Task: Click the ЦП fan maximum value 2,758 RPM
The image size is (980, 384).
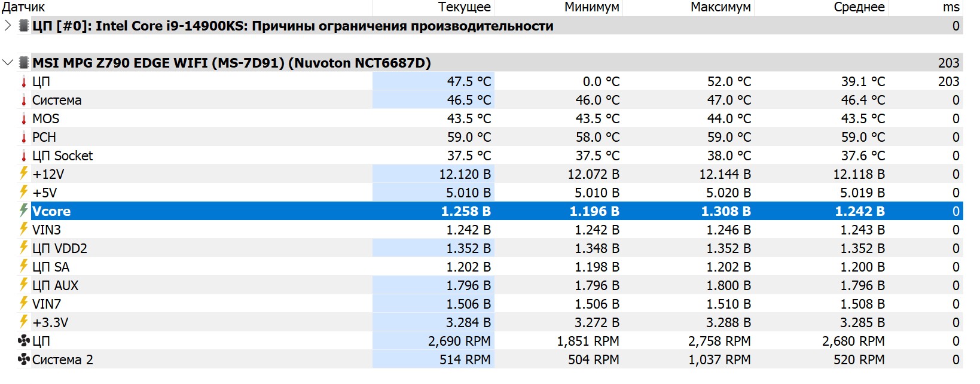Action: 719,341
